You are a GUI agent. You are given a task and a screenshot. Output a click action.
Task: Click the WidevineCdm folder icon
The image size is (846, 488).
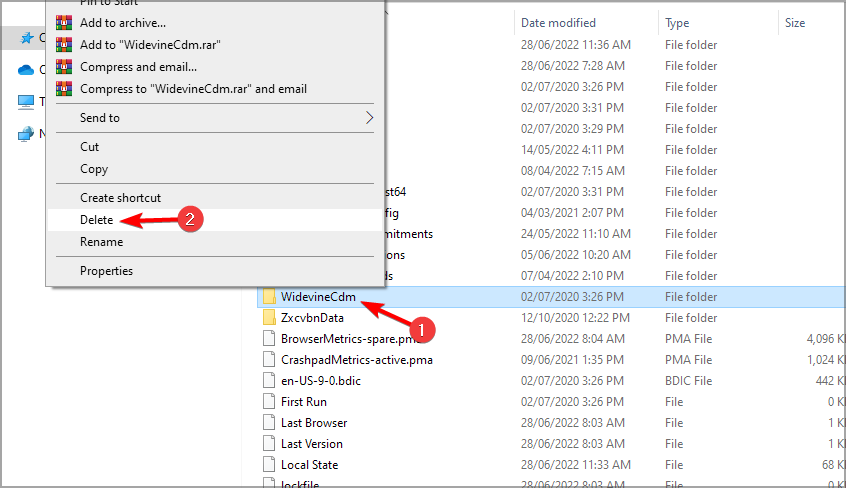point(269,296)
